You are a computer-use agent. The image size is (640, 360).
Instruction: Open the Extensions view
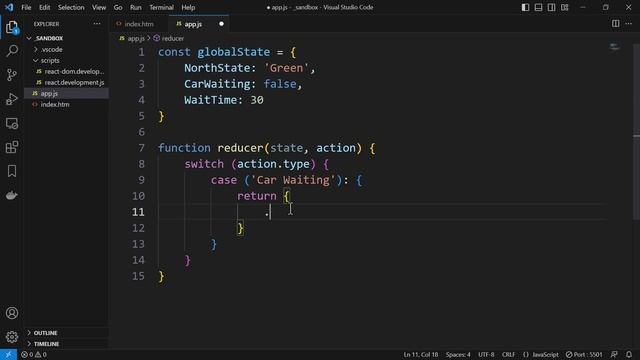12,147
